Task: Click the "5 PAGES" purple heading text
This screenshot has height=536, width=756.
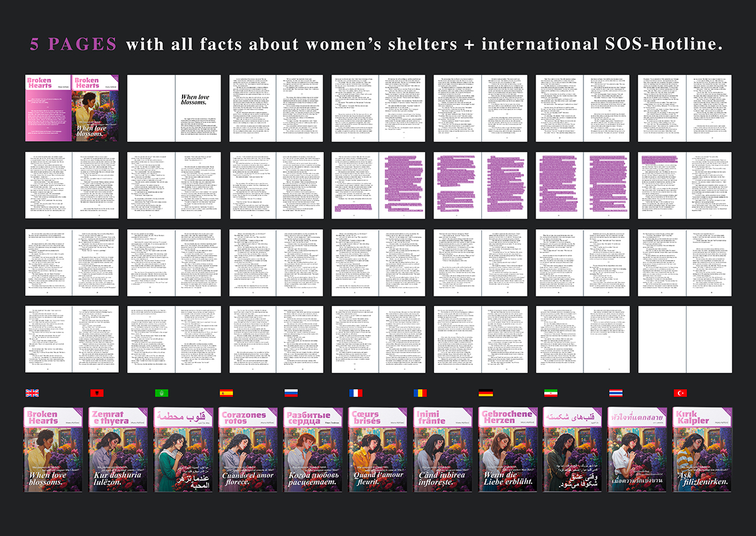Action: (74, 45)
